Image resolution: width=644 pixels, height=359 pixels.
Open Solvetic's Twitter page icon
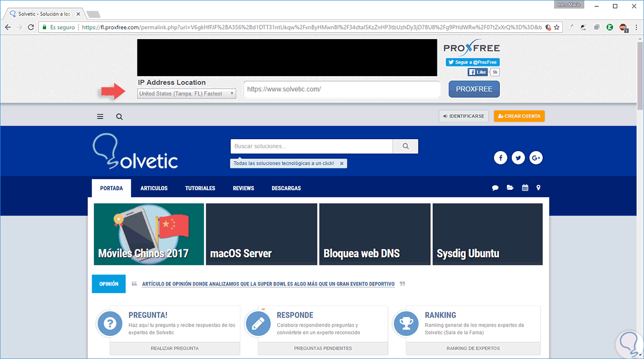point(518,158)
